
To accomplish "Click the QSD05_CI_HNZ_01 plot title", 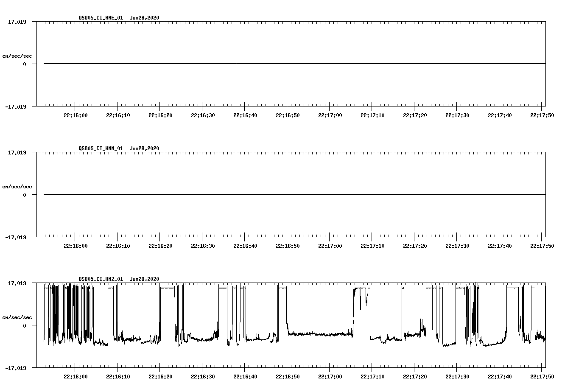I will point(101,279).
